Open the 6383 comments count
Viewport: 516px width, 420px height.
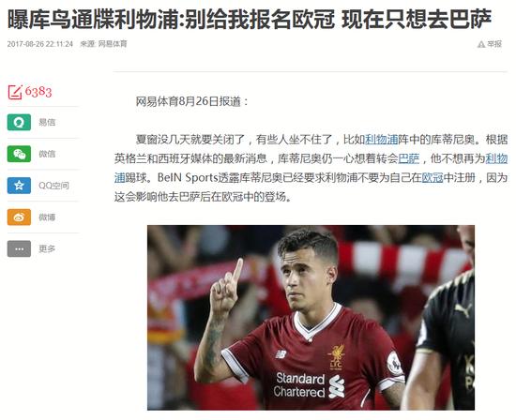tap(38, 92)
